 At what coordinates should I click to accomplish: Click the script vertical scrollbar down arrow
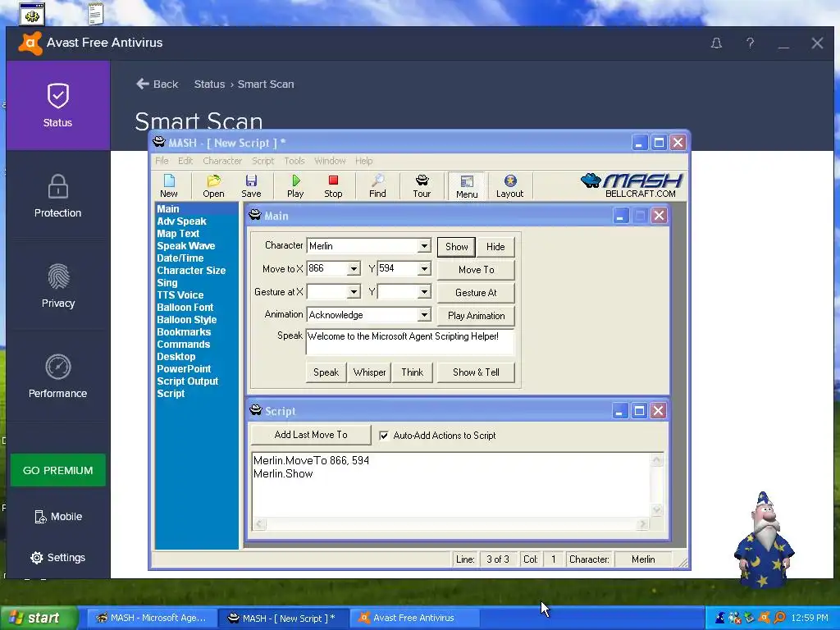657,509
